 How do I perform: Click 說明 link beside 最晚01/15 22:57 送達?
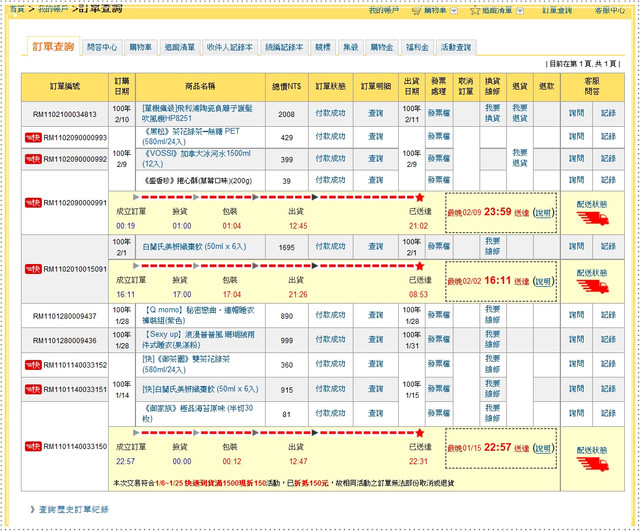(x=543, y=448)
